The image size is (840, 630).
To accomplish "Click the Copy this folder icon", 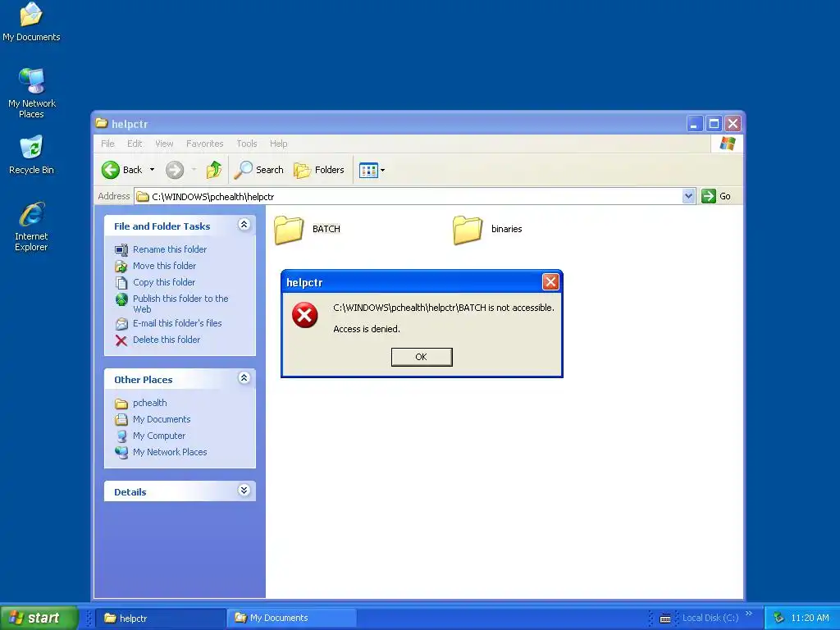I will [x=121, y=283].
